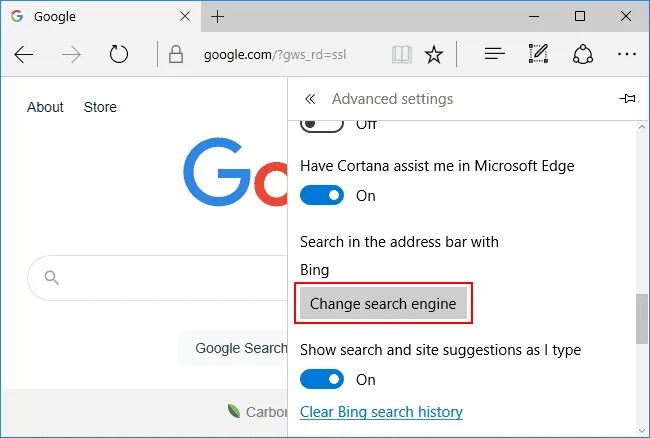Open the Hub panel icon
650x438 pixels.
point(494,54)
